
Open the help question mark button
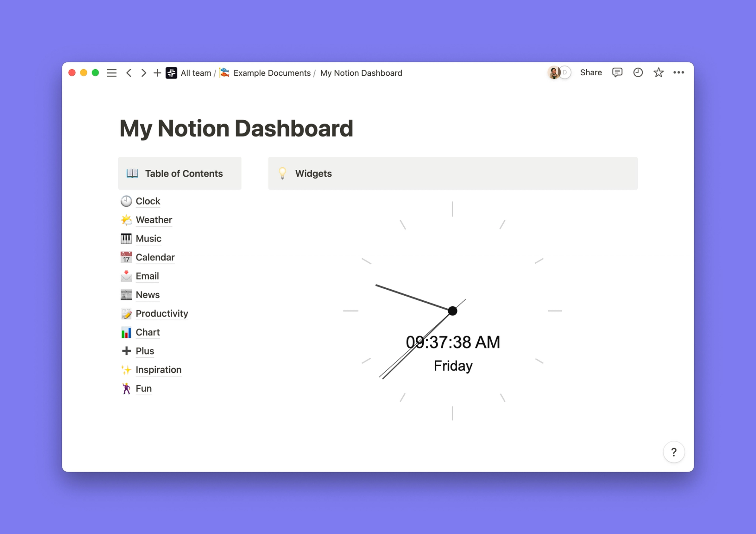tap(674, 452)
